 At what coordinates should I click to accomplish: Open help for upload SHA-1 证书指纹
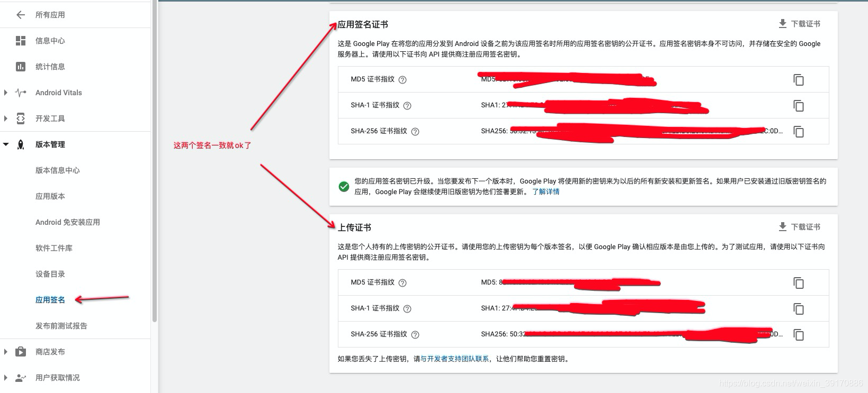tap(407, 309)
